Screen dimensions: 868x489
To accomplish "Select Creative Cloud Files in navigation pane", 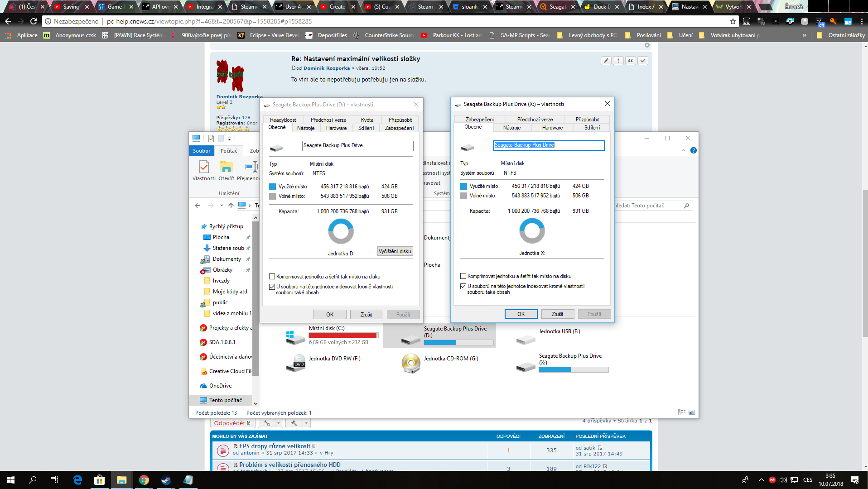I will point(226,371).
